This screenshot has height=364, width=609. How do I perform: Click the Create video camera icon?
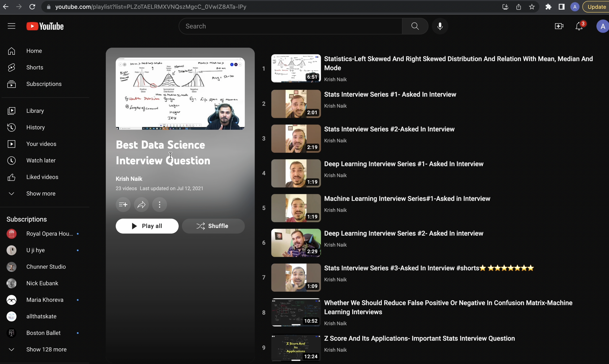point(559,26)
